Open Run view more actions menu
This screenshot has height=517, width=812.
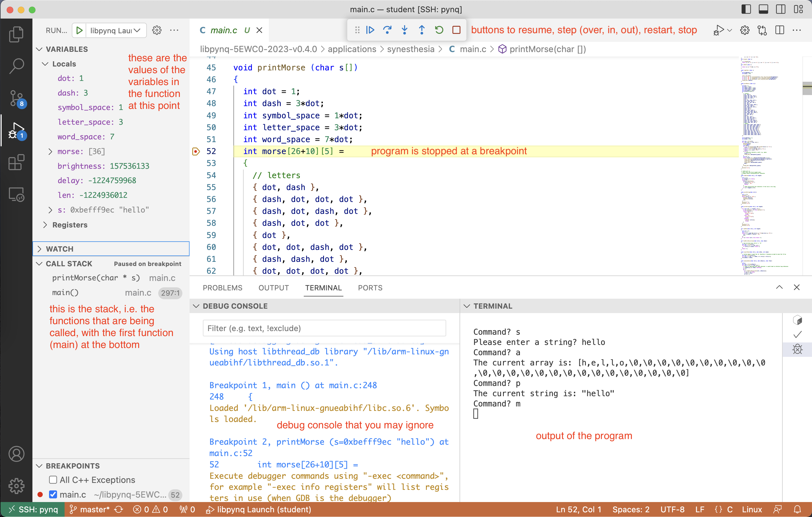174,30
